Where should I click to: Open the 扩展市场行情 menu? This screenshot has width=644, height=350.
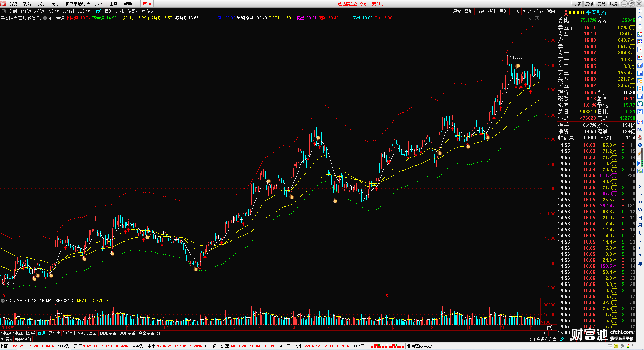click(78, 4)
